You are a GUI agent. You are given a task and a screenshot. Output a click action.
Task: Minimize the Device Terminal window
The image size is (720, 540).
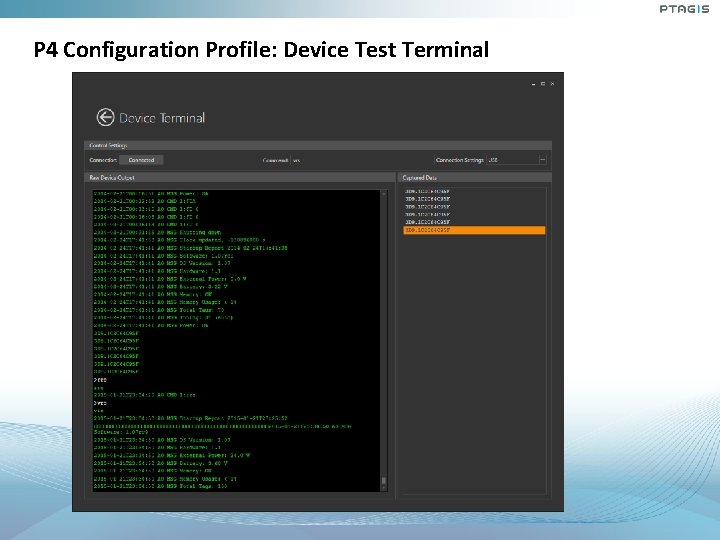click(x=533, y=84)
